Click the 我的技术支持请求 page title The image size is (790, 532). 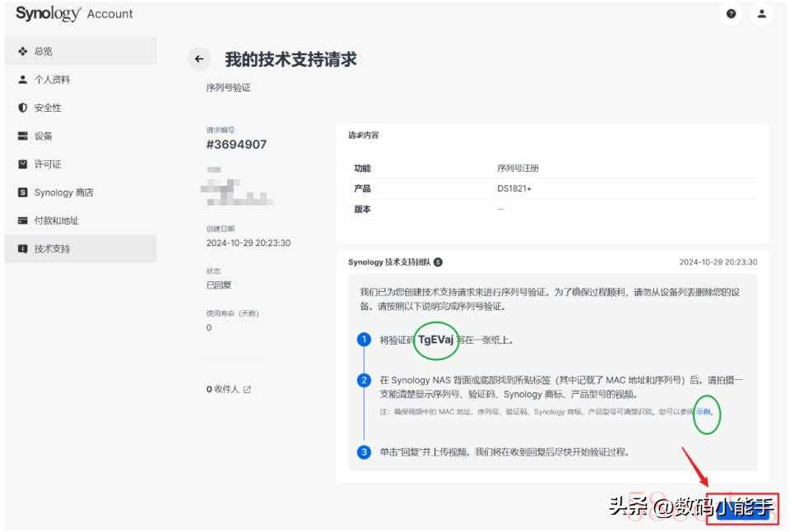290,59
